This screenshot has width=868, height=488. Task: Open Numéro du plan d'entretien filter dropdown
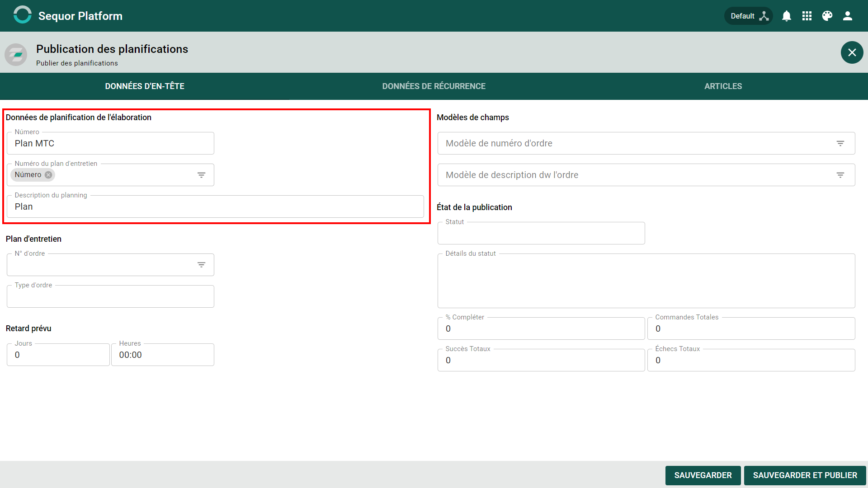point(202,175)
